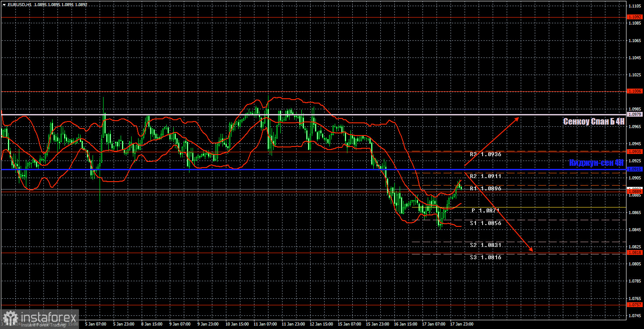
Task: Select the 'Сенкоу Спан Б 4H' line label
Action: [x=594, y=122]
